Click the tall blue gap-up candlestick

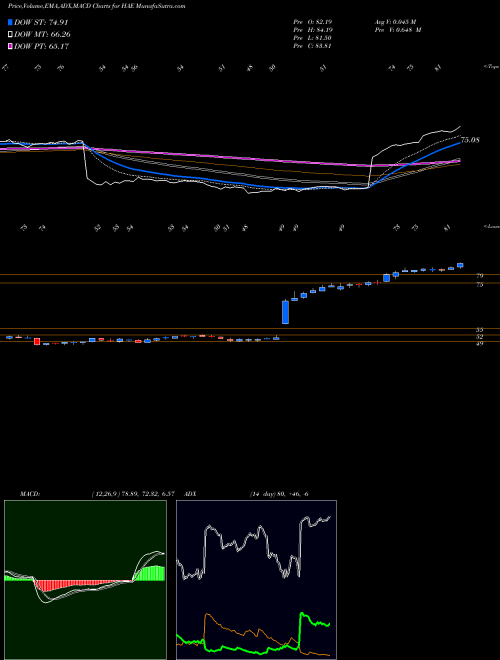point(285,312)
